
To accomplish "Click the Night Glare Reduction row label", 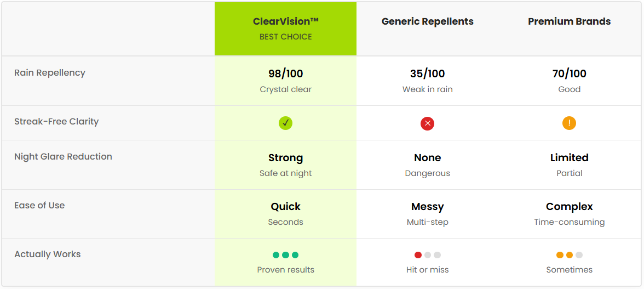I will (x=63, y=157).
